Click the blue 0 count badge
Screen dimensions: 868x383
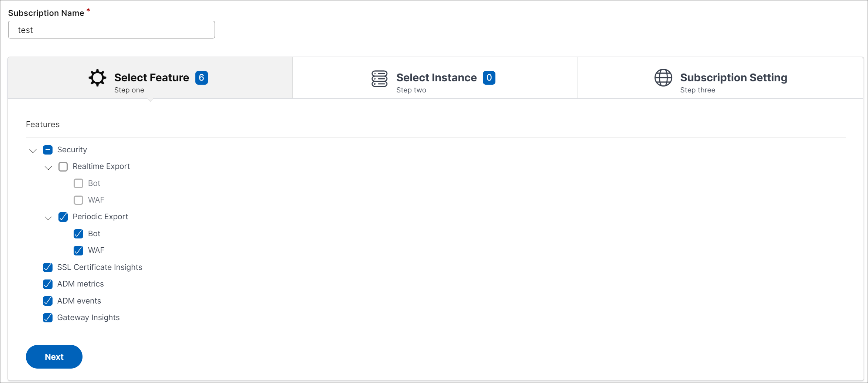point(489,78)
